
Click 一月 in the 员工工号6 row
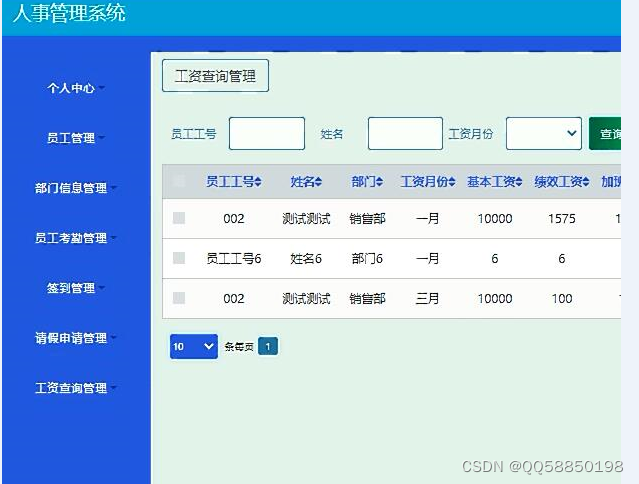pos(427,258)
